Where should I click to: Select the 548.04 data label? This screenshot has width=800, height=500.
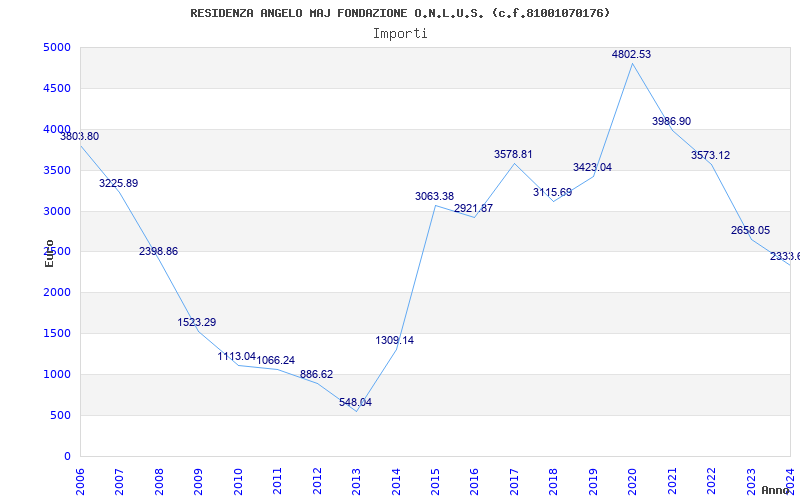tap(355, 403)
